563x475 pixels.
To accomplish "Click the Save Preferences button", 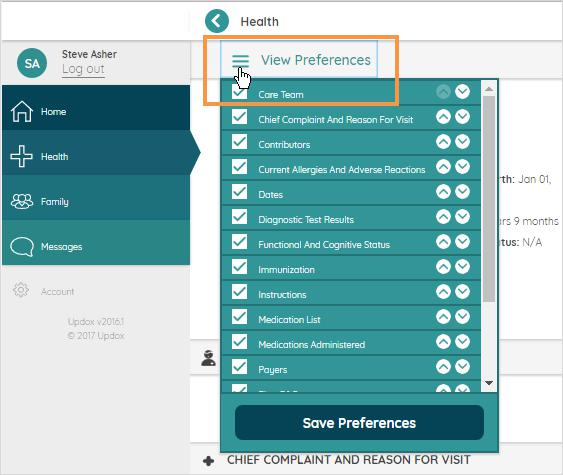I will click(359, 423).
